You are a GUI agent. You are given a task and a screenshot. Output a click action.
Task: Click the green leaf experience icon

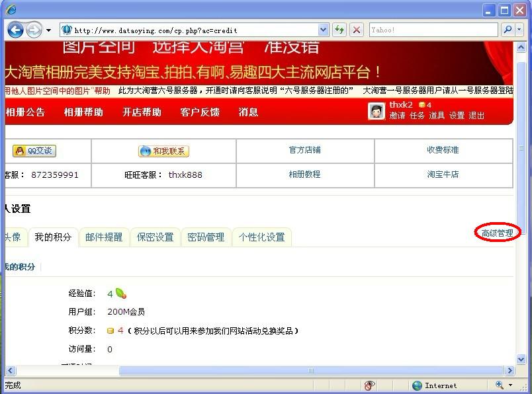point(121,293)
